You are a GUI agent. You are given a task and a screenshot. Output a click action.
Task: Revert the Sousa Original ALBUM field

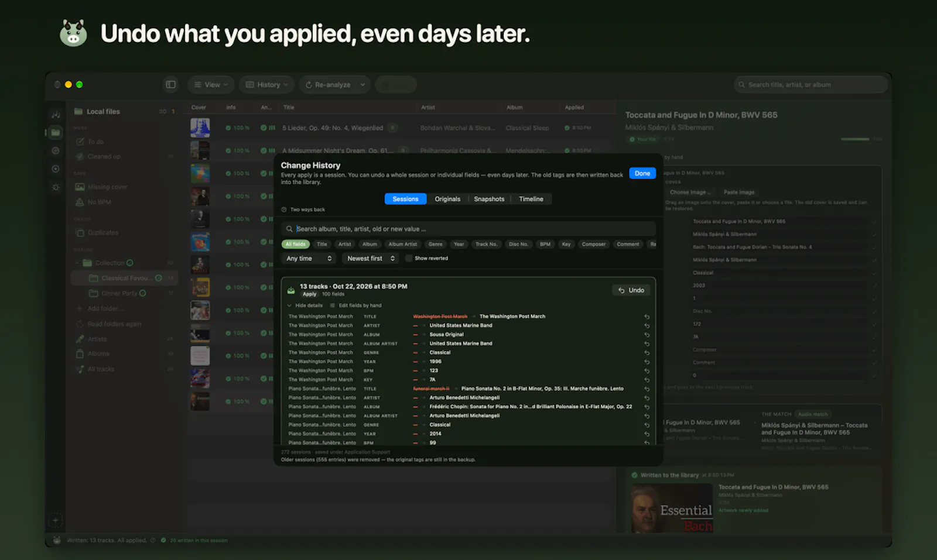[647, 335]
